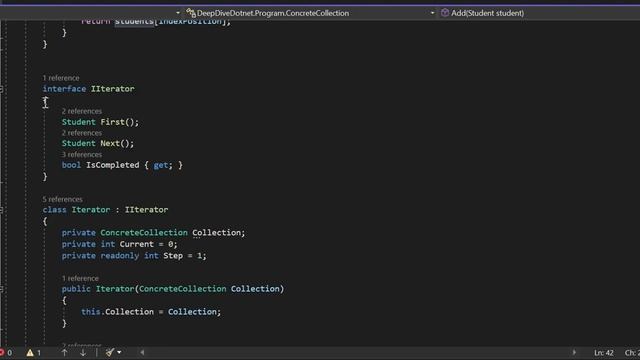Open the '5 references' CodeLens above class Iterator
The image size is (640, 360).
62,199
